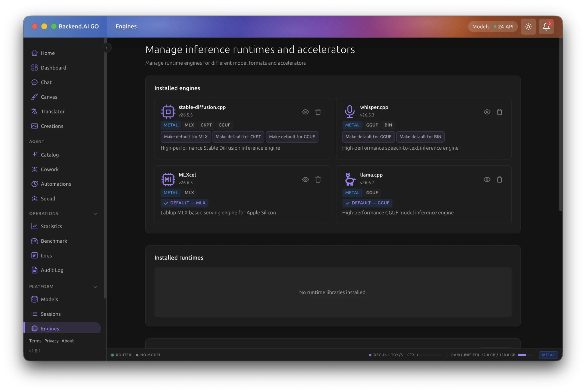The image size is (586, 392).
Task: Collapse the PLATFORM section chevron
Action: pos(95,287)
